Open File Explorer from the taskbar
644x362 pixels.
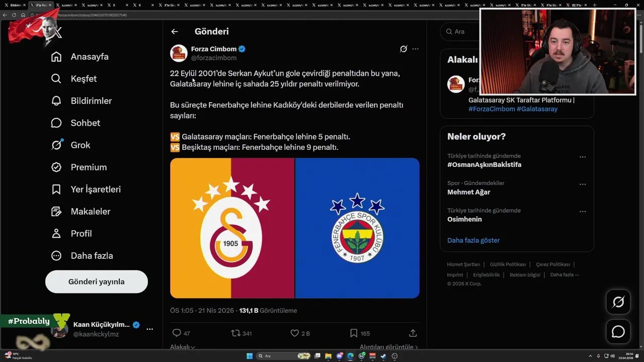[x=328, y=356]
